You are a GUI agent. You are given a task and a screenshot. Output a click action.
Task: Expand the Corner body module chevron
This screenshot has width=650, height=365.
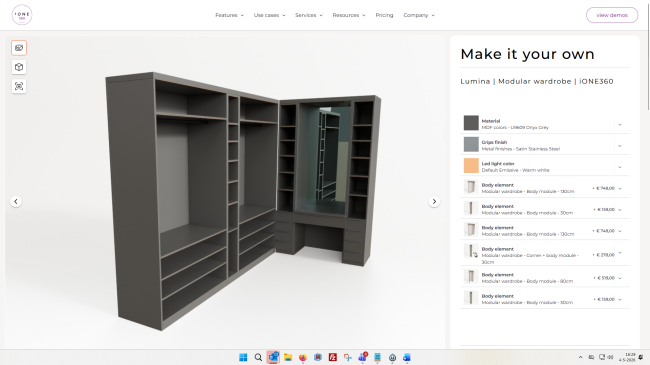620,252
